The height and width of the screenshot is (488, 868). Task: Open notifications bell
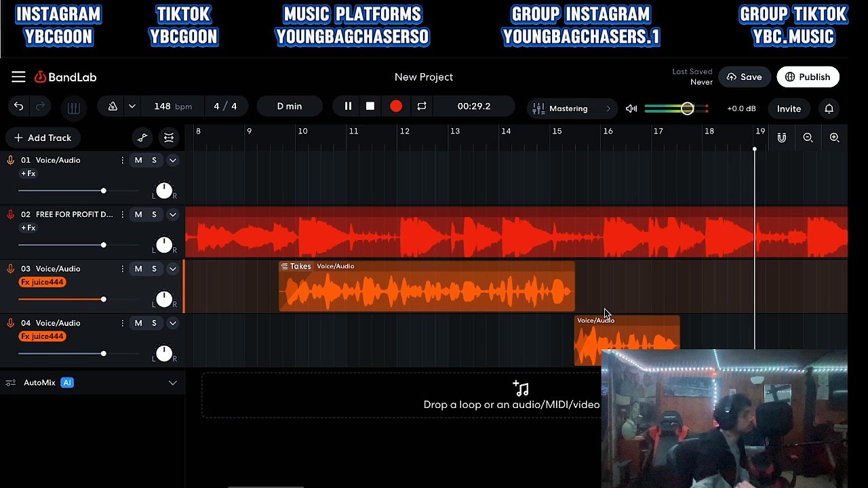[829, 108]
